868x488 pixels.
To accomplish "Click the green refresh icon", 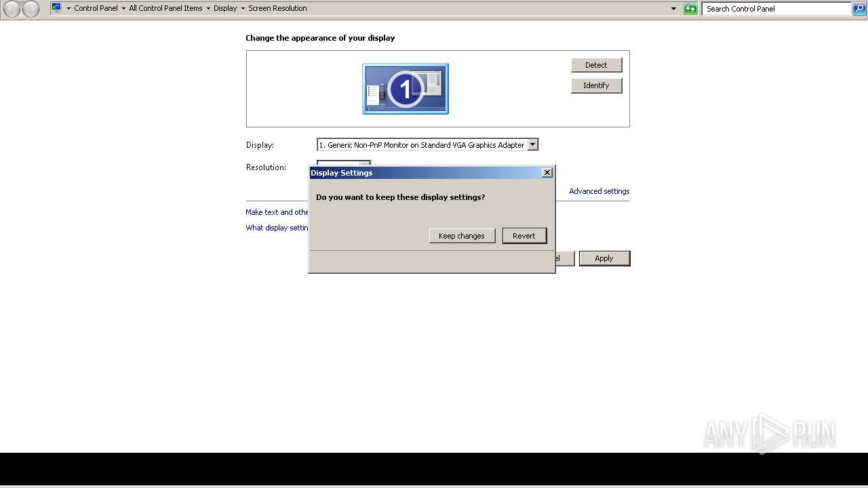I will click(x=690, y=9).
